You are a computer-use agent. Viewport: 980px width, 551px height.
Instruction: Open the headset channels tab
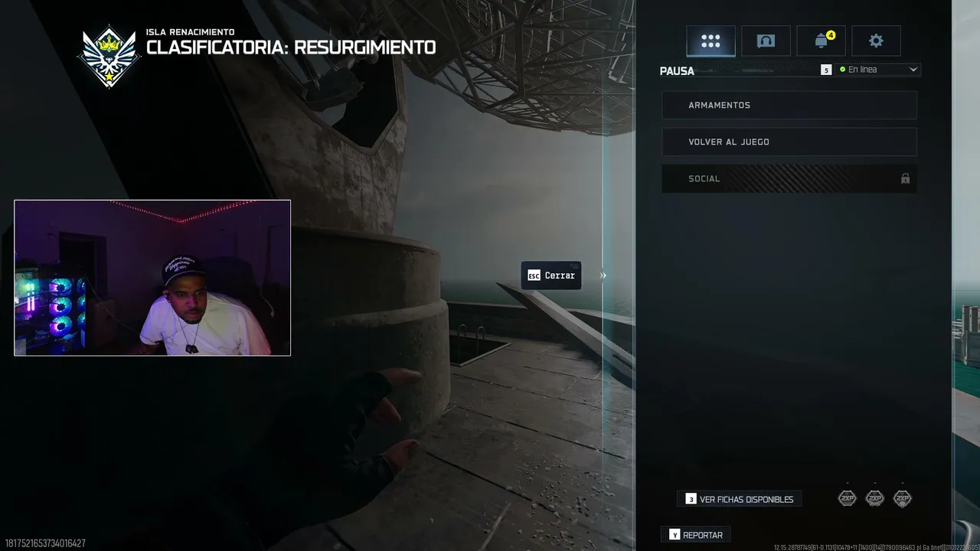click(766, 41)
